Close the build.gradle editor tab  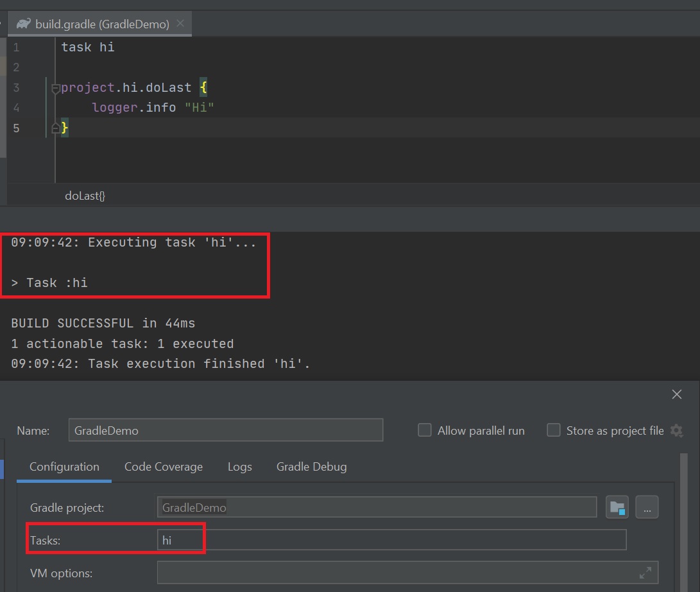(x=180, y=24)
